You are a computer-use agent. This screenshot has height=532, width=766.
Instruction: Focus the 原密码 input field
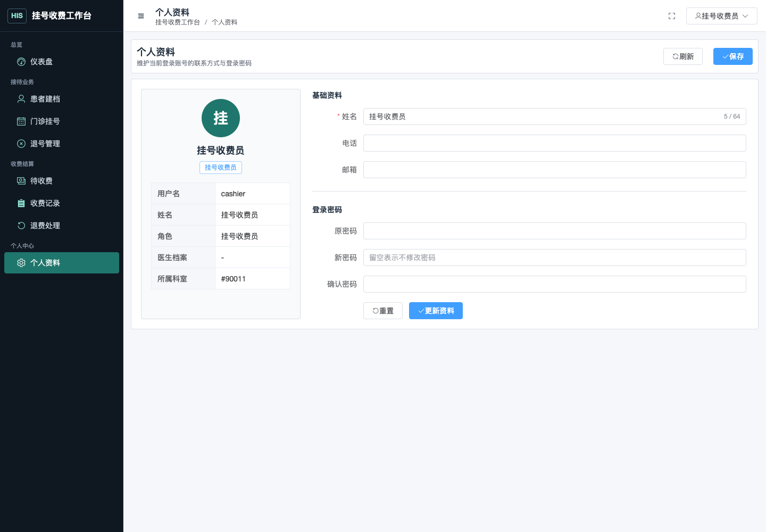coord(555,231)
